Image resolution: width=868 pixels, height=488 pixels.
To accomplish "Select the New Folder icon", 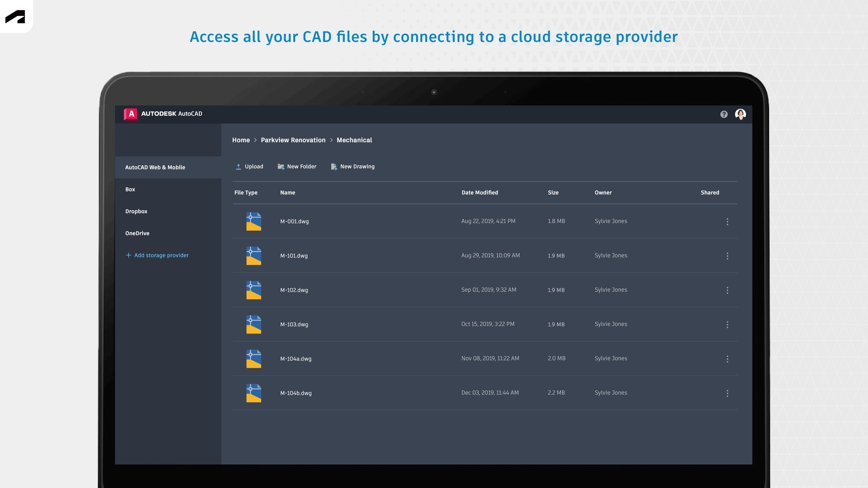I will coord(281,166).
